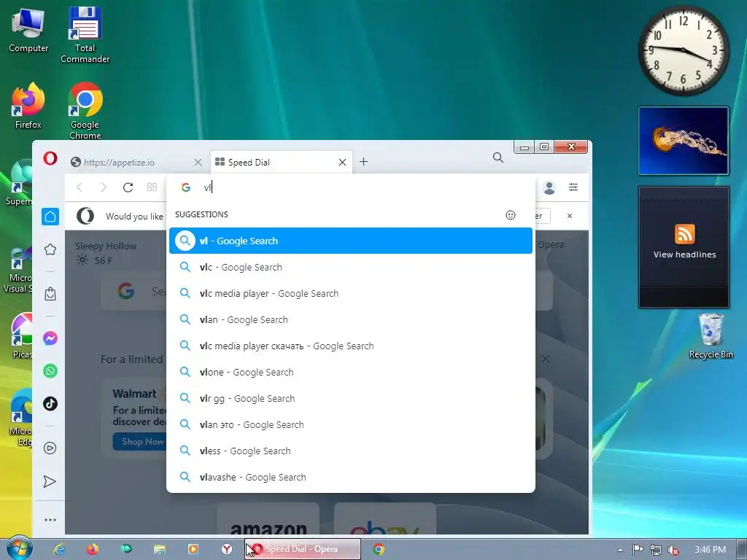Select 'vlan - Google Search' suggestion
The image size is (747, 560).
(351, 319)
